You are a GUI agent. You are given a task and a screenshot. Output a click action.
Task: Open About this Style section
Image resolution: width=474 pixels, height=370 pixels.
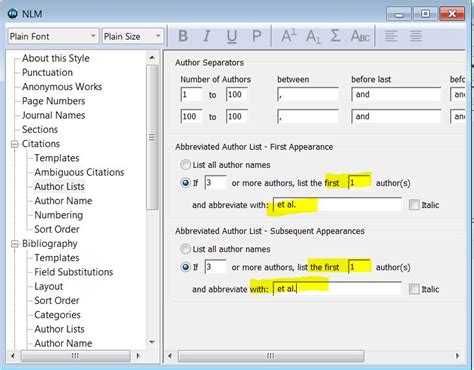tap(56, 58)
